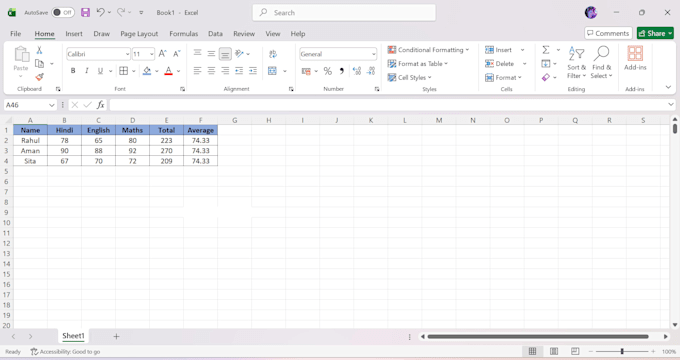Click the horizontal scrollbar

tap(538, 336)
